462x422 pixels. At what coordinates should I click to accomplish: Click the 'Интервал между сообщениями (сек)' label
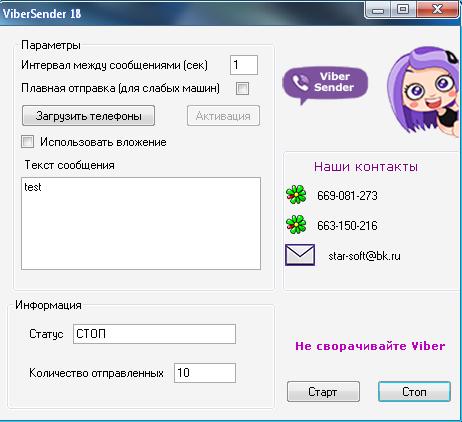pyautogui.click(x=114, y=65)
